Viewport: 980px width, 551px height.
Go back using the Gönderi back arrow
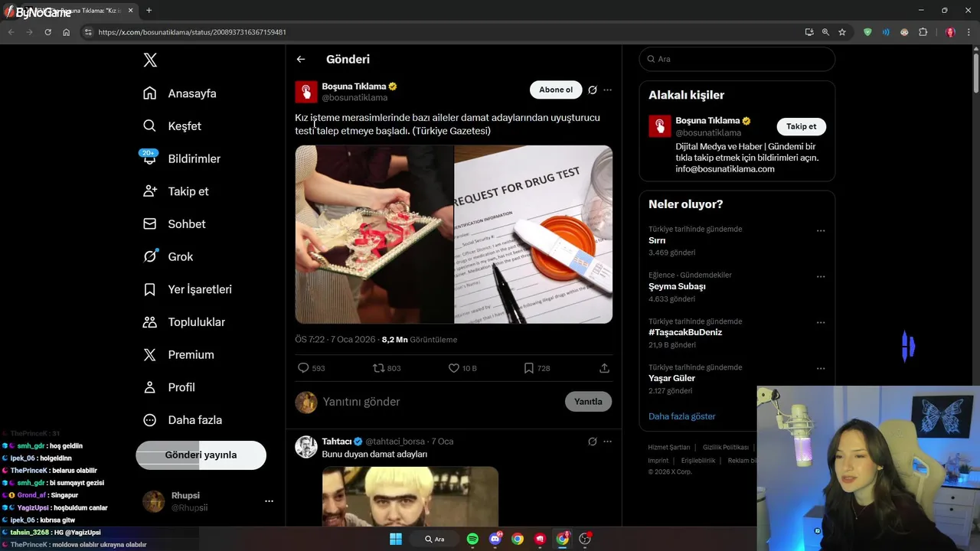(301, 59)
